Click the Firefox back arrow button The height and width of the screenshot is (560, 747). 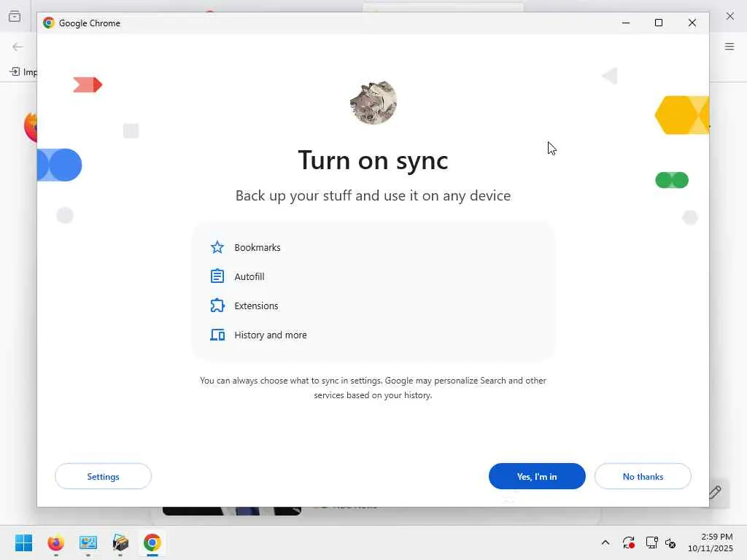coord(18,47)
